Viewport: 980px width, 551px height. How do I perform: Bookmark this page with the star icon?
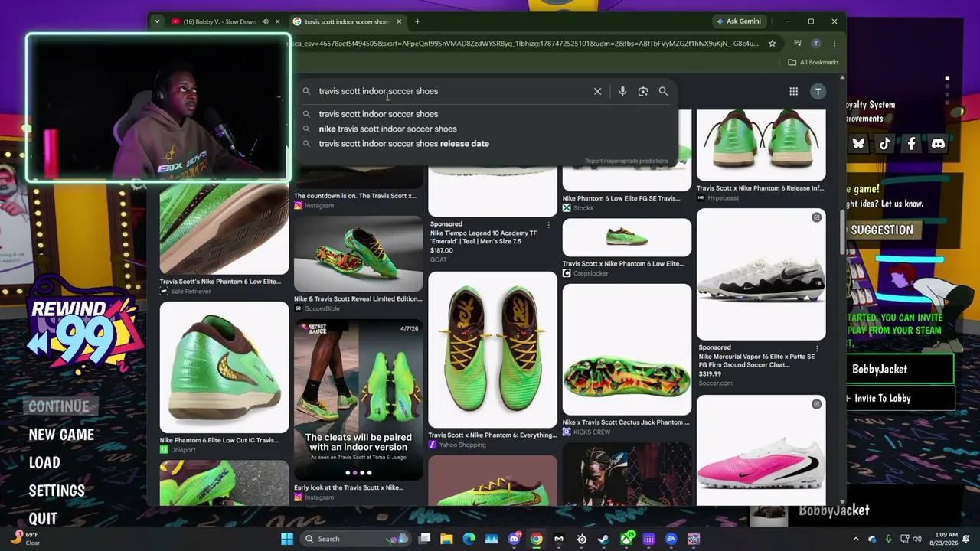773,44
